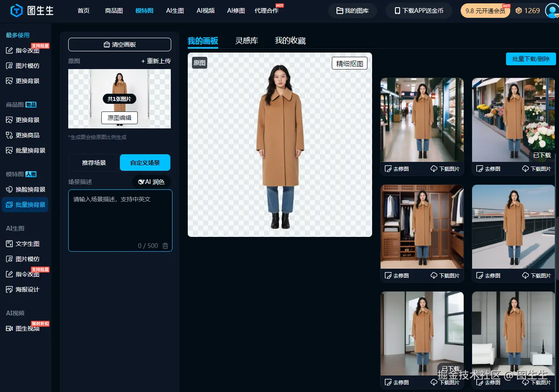This screenshot has height=392, width=559.
Task: Select 模特图 top menu item
Action: (x=145, y=11)
